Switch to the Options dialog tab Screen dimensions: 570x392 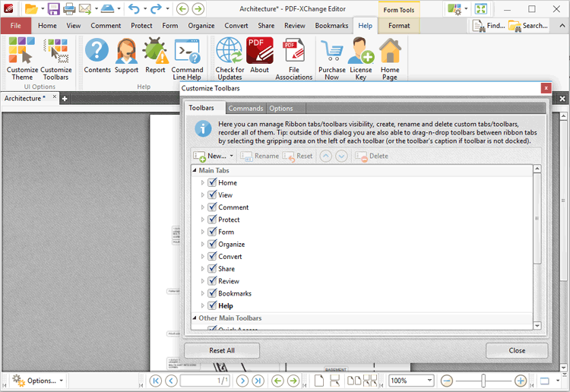(x=281, y=109)
